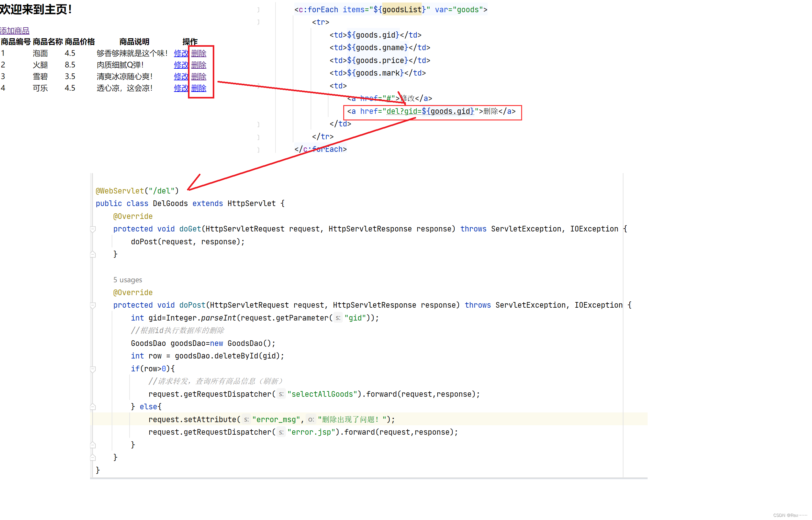Follow del?gid=${goods.gid} hyperlink in code

click(x=430, y=111)
